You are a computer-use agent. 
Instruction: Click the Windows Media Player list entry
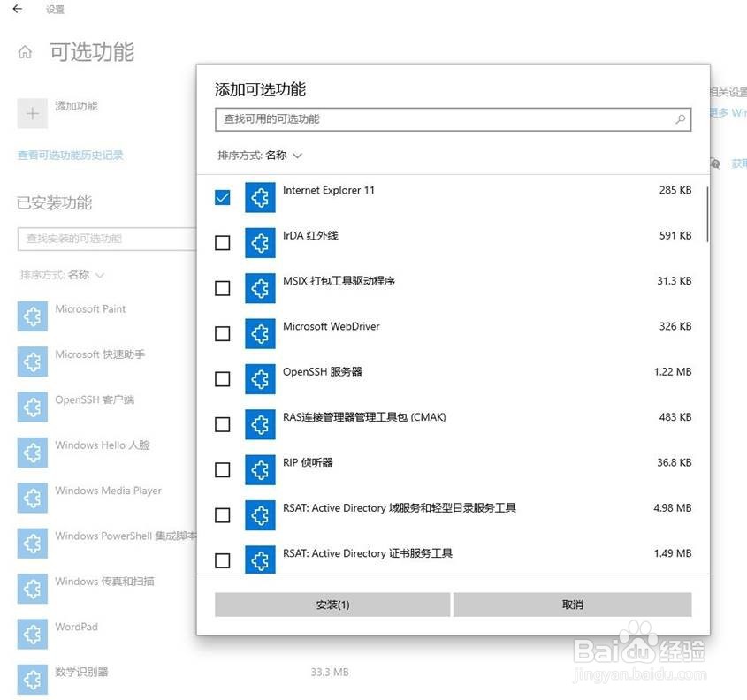[x=108, y=491]
